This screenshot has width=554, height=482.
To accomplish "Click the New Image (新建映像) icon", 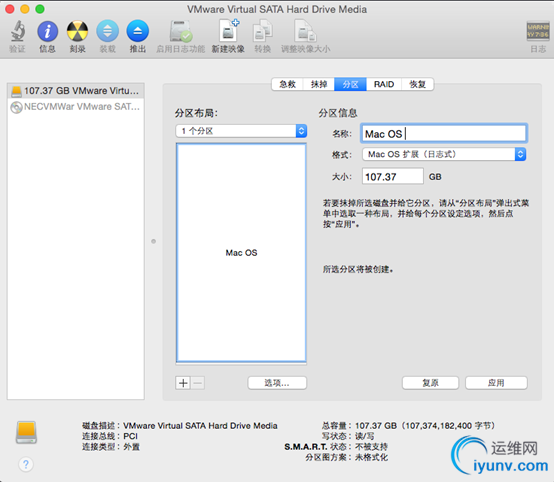I will tap(228, 31).
